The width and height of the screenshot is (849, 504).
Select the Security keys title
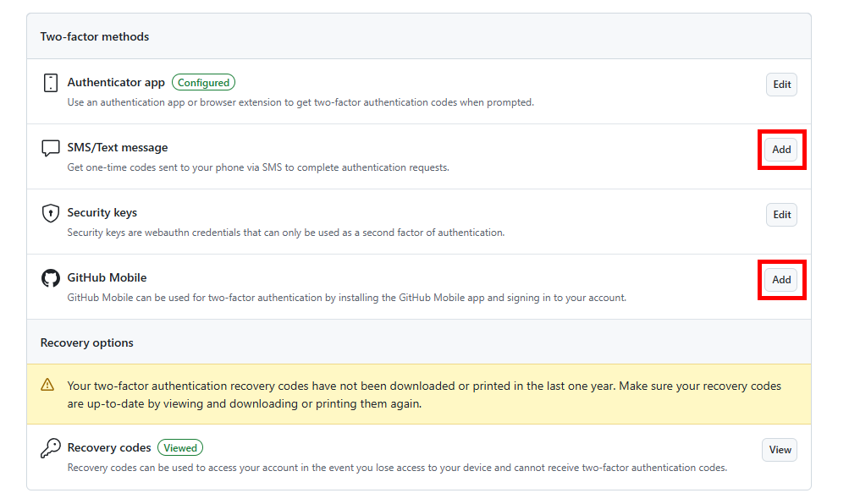(x=102, y=213)
